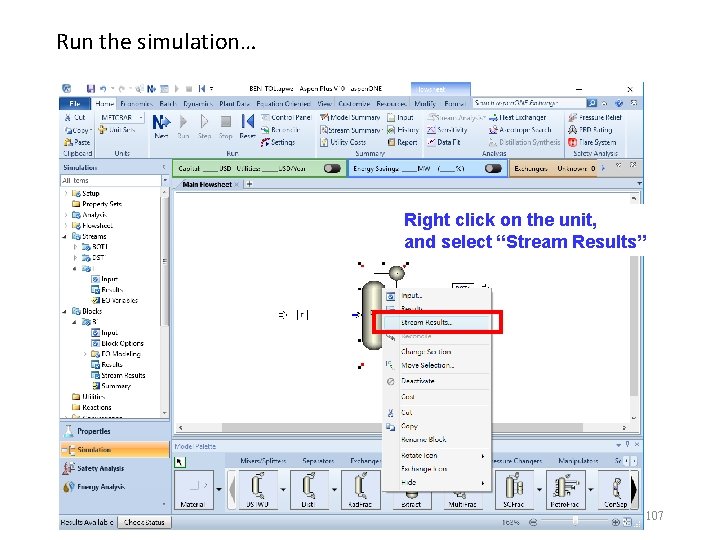
Task: Open the DSTWU icon variant dropdown arrow
Action: point(283,489)
